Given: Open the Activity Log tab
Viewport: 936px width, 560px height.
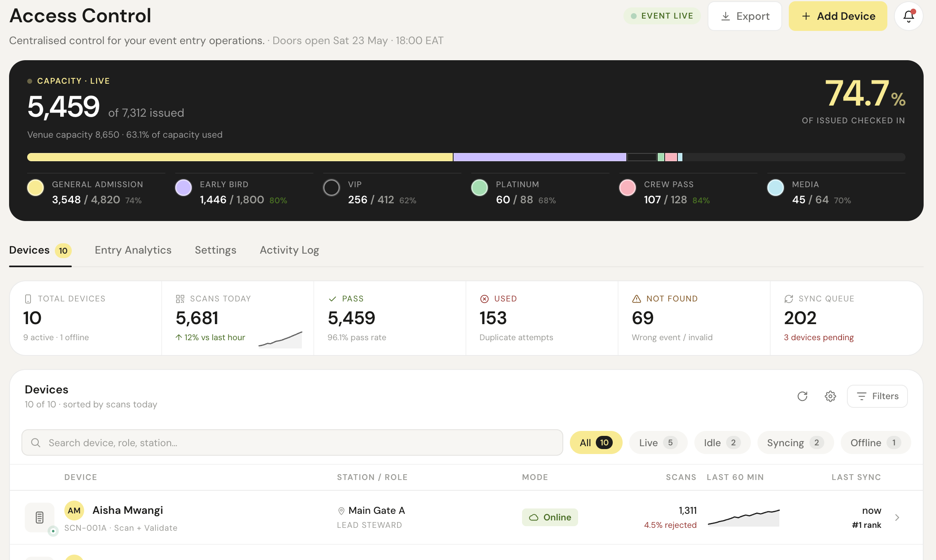Looking at the screenshot, I should pyautogui.click(x=289, y=250).
